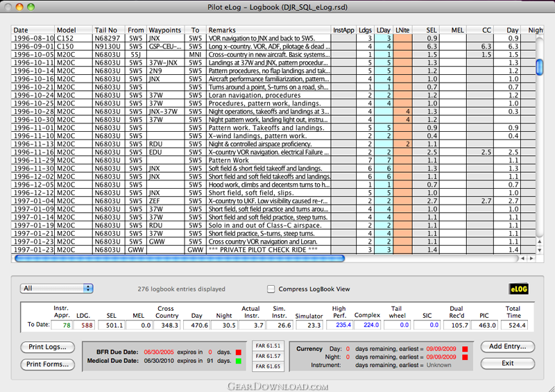This screenshot has width=555, height=392.
Task: Click the green Medical status indicator
Action: click(x=239, y=361)
